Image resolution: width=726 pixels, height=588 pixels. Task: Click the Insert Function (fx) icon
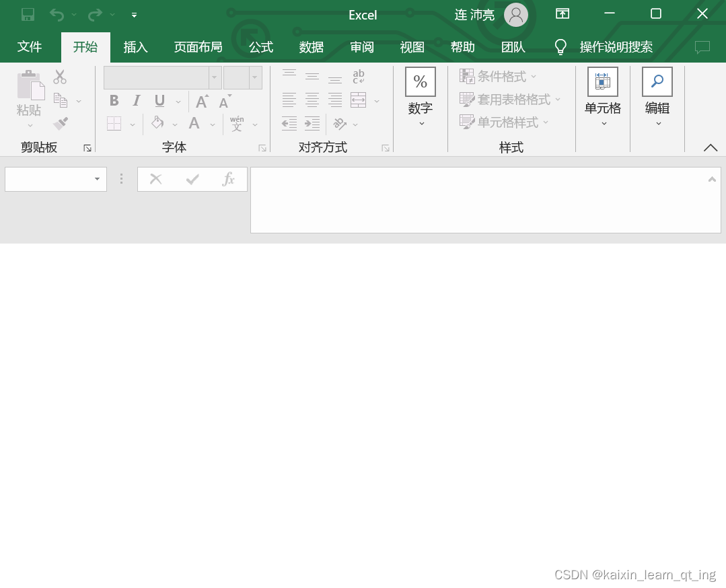pyautogui.click(x=227, y=179)
